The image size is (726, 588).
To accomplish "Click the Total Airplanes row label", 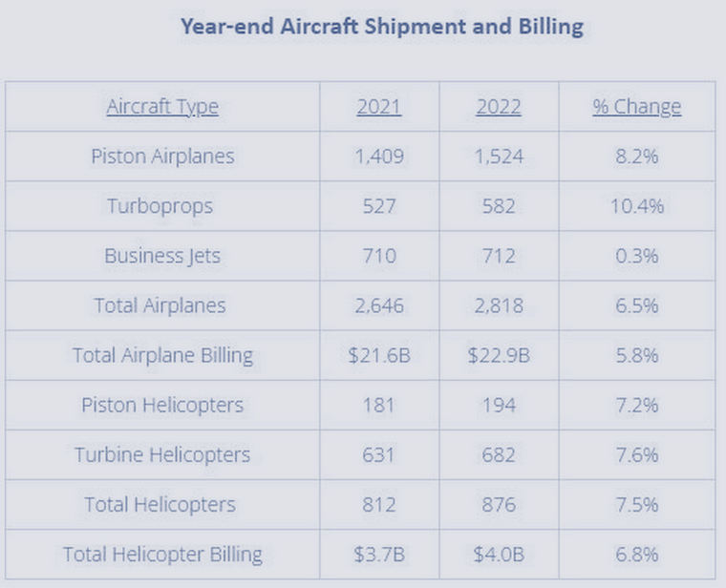I will (x=160, y=305).
